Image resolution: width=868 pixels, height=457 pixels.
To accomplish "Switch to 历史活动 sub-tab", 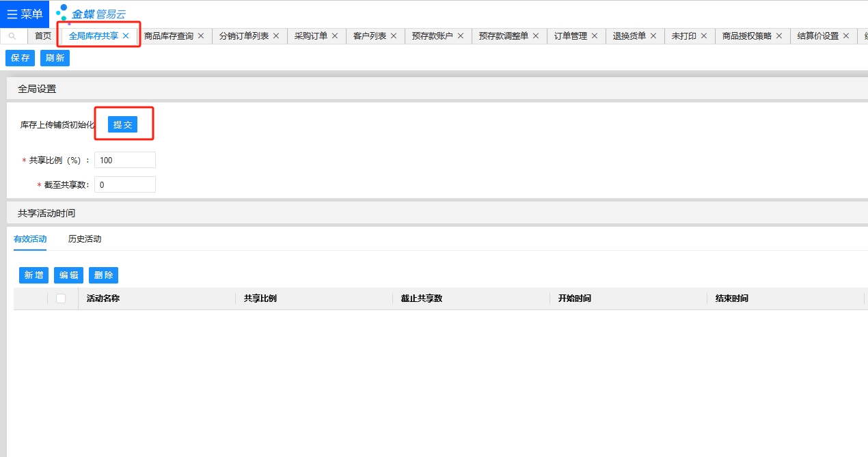I will [85, 239].
